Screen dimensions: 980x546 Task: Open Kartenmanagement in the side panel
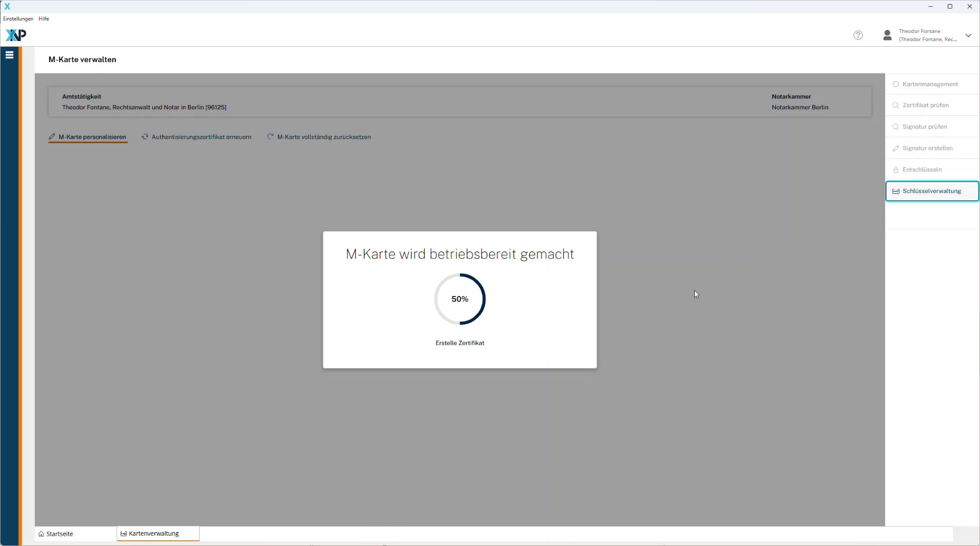tap(930, 84)
